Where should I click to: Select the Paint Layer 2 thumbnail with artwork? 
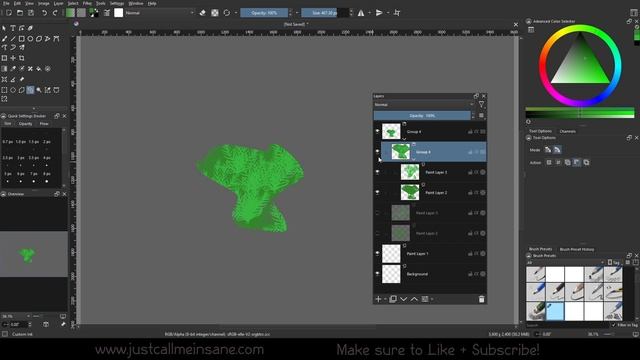[x=410, y=193]
